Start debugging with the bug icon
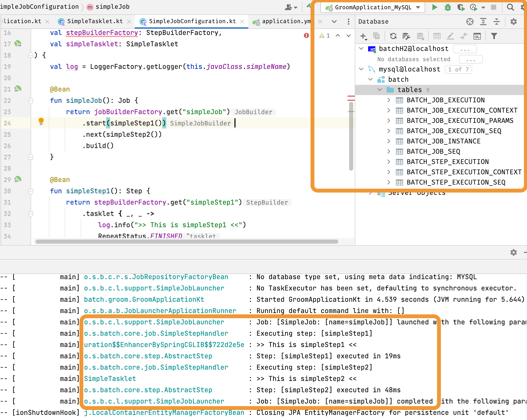The image size is (527, 420). [448, 7]
